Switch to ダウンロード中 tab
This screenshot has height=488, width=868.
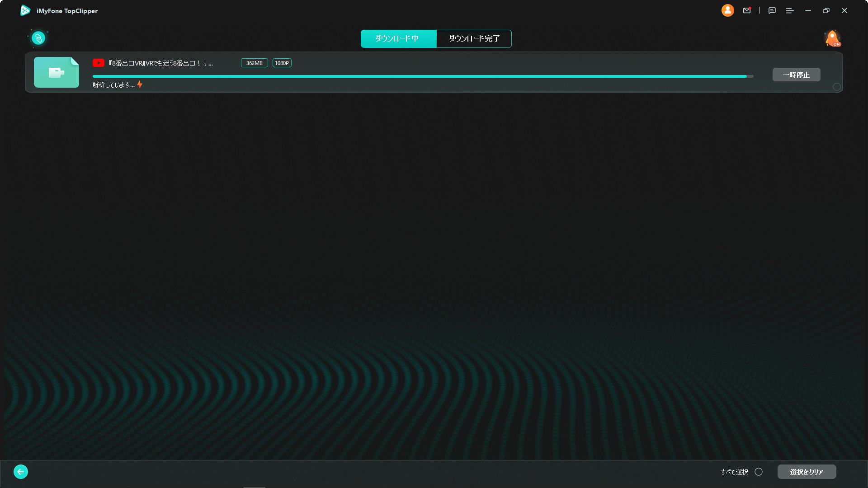[398, 39]
